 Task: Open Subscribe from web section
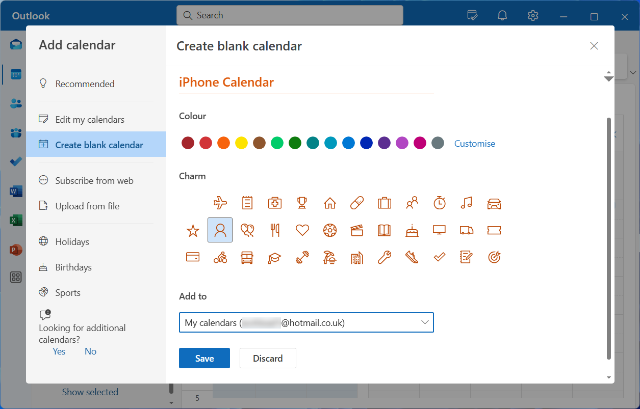(x=96, y=180)
